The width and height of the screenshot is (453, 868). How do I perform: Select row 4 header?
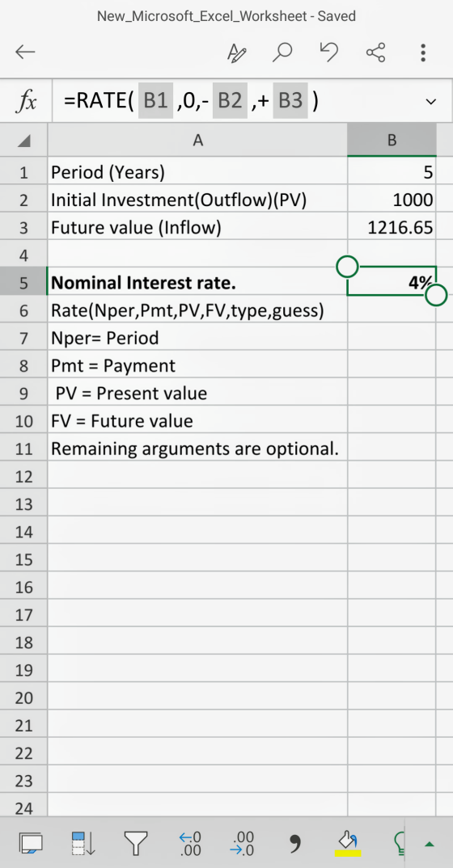(x=23, y=255)
